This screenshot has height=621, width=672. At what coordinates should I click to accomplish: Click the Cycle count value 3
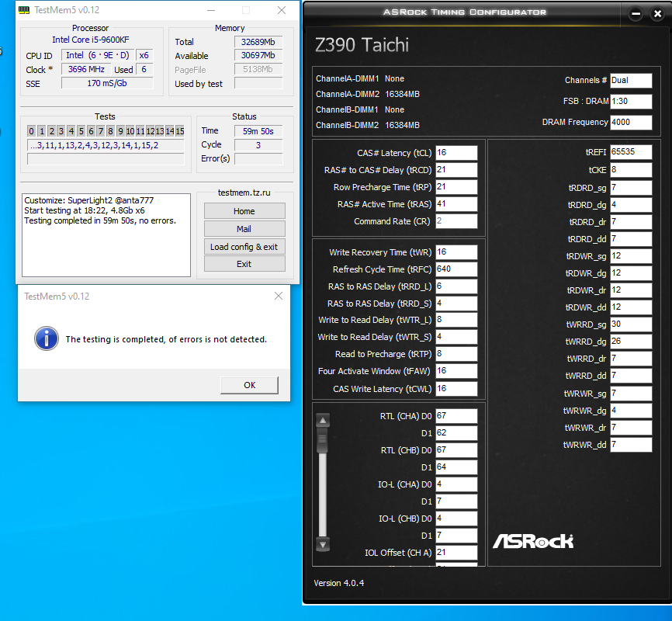coord(258,145)
